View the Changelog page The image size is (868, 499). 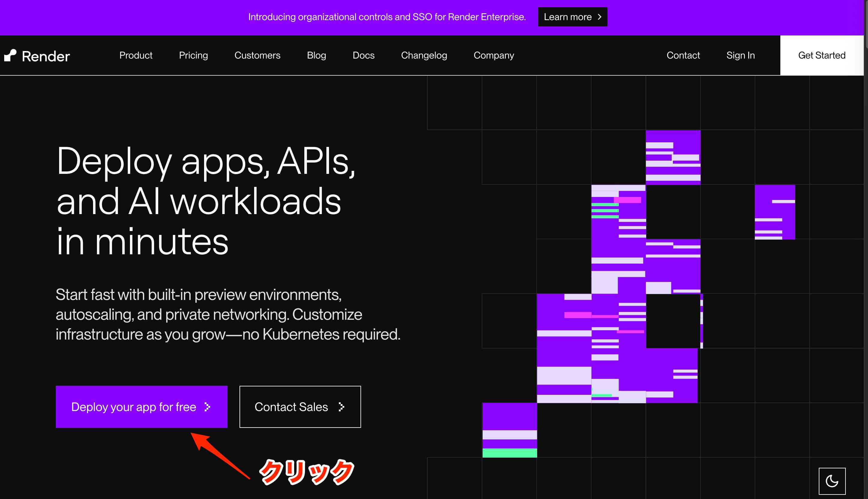pyautogui.click(x=424, y=56)
